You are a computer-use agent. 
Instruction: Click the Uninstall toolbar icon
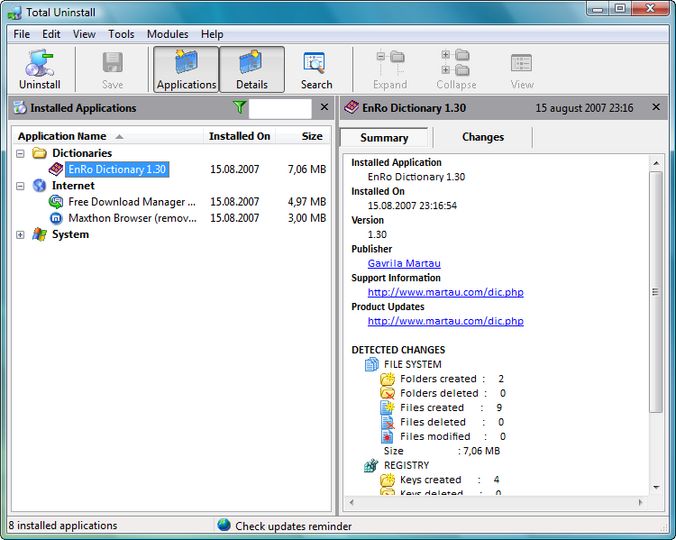pyautogui.click(x=39, y=62)
